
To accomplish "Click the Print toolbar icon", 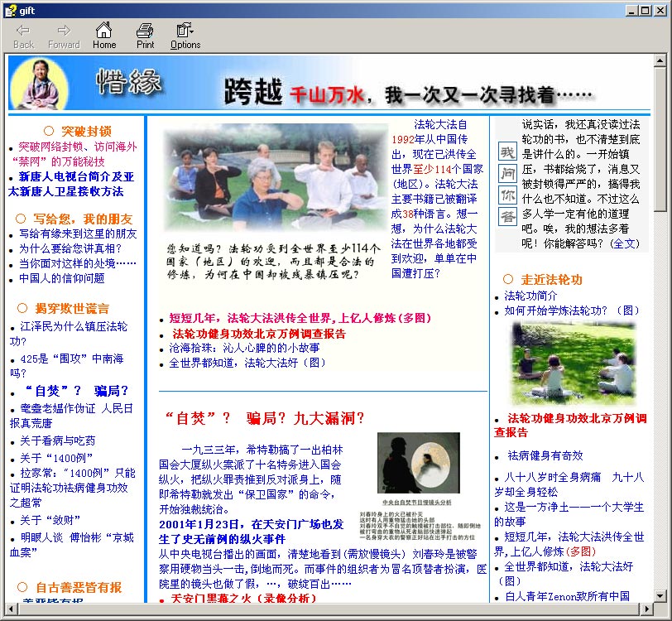I will click(146, 36).
